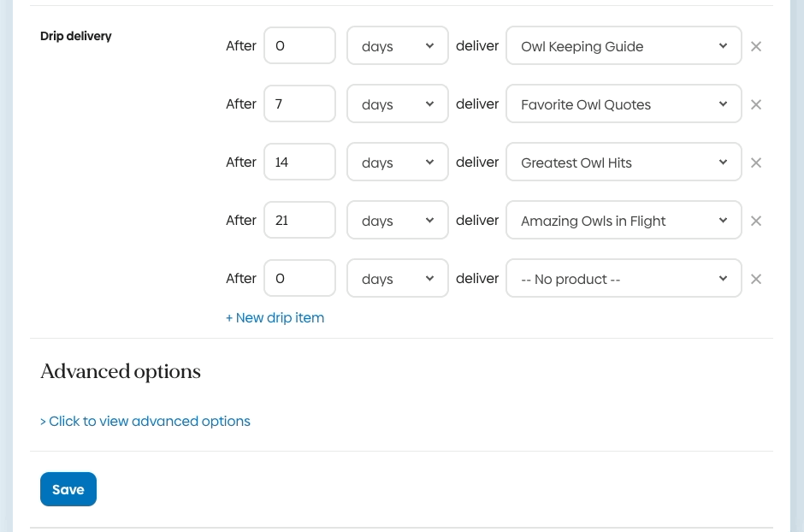The image size is (804, 532).
Task: Focus the delay field containing 7
Action: point(299,104)
